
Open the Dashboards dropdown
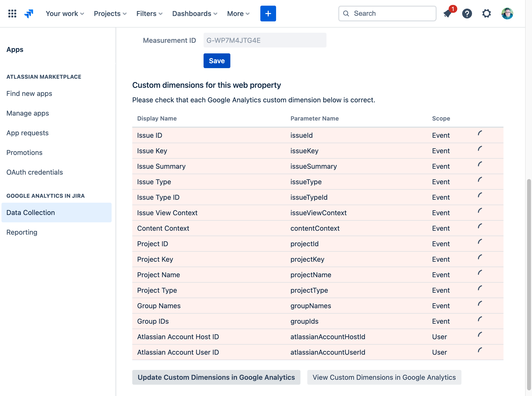(195, 14)
